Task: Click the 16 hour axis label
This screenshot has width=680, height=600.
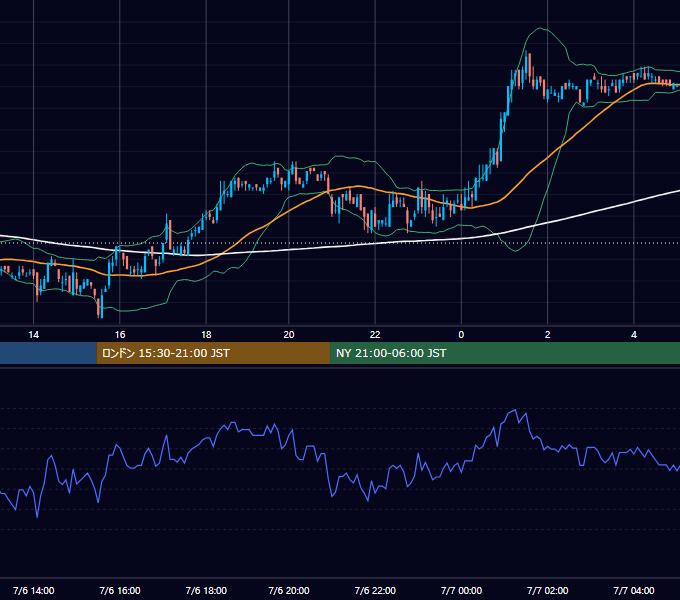Action: click(120, 335)
